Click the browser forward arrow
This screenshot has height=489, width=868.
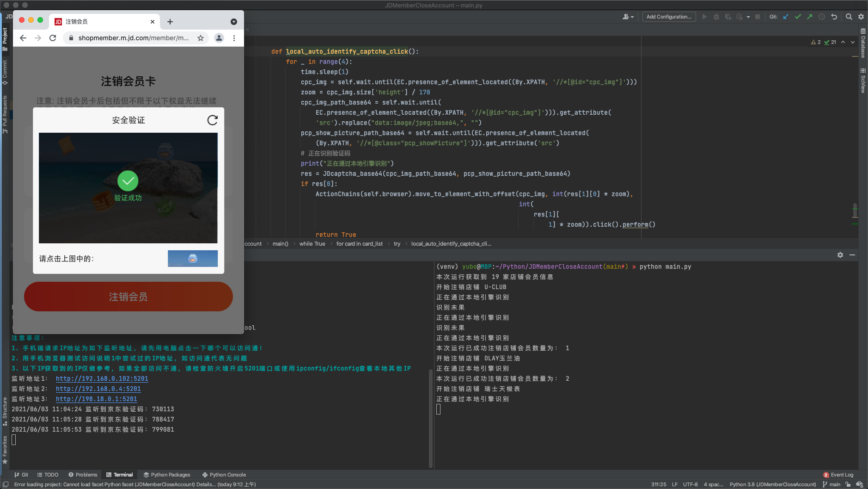click(x=38, y=38)
